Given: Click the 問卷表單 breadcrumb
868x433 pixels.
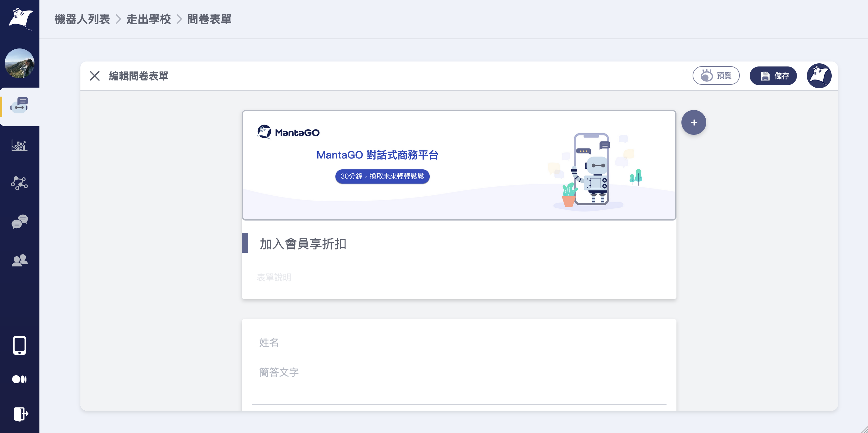Looking at the screenshot, I should (x=210, y=19).
